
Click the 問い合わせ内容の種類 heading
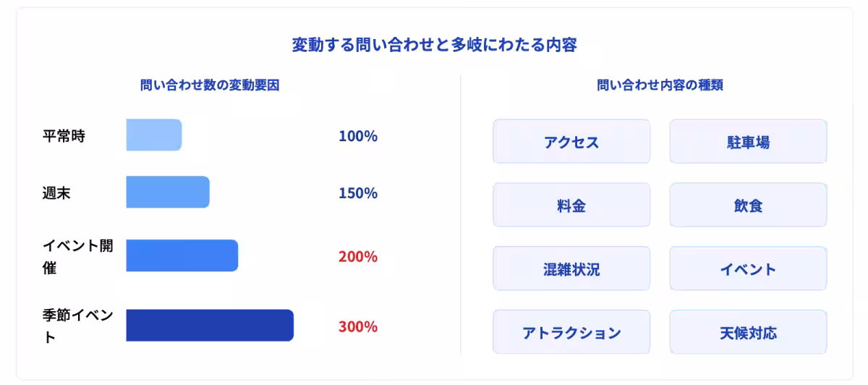click(x=660, y=85)
